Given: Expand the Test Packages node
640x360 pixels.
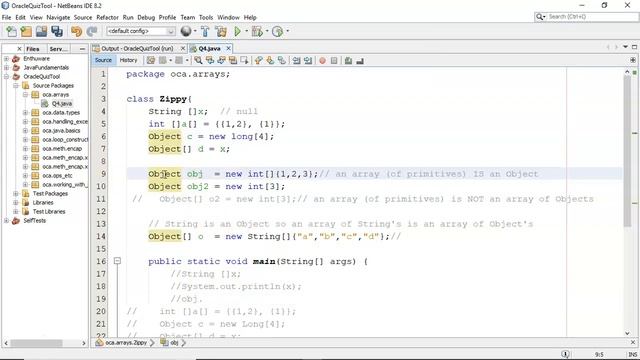Looking at the screenshot, I should (16, 193).
